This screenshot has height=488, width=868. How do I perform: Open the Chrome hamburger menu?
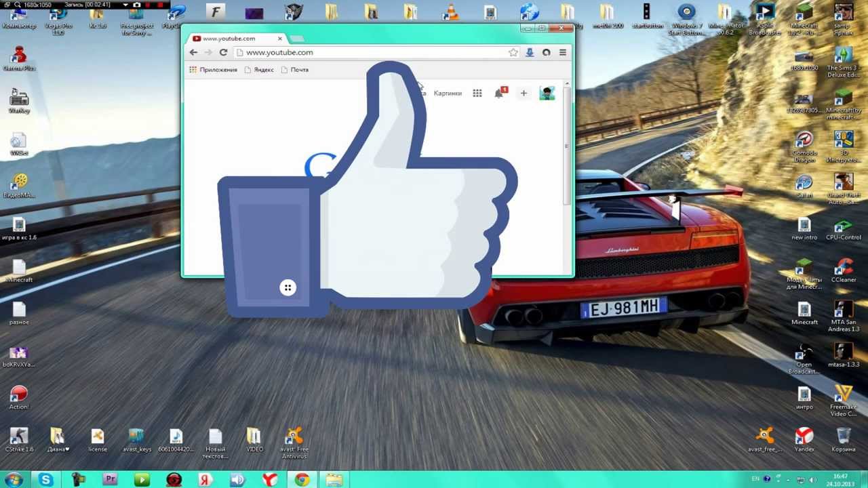[x=562, y=52]
